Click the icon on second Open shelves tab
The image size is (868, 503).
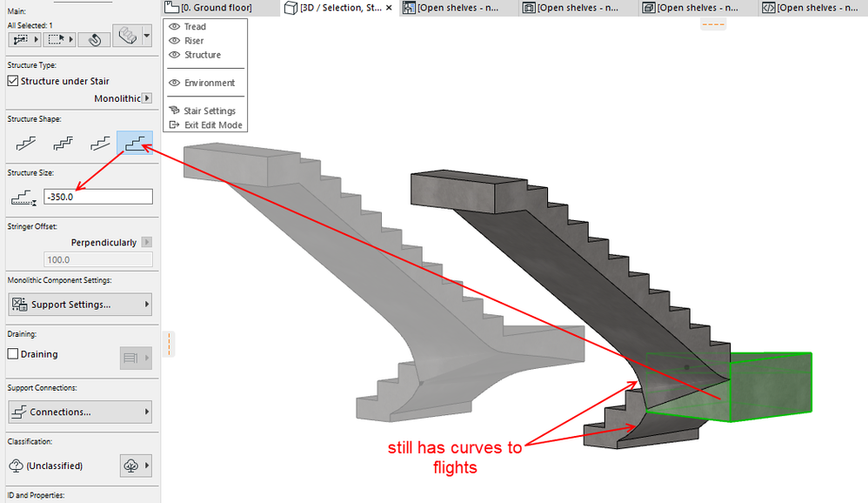(x=529, y=8)
